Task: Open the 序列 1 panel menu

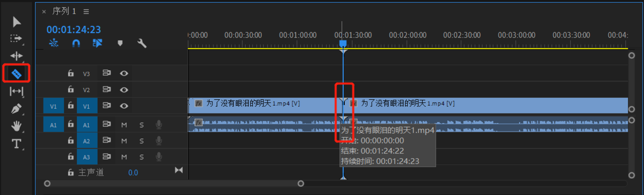Action: click(x=86, y=11)
